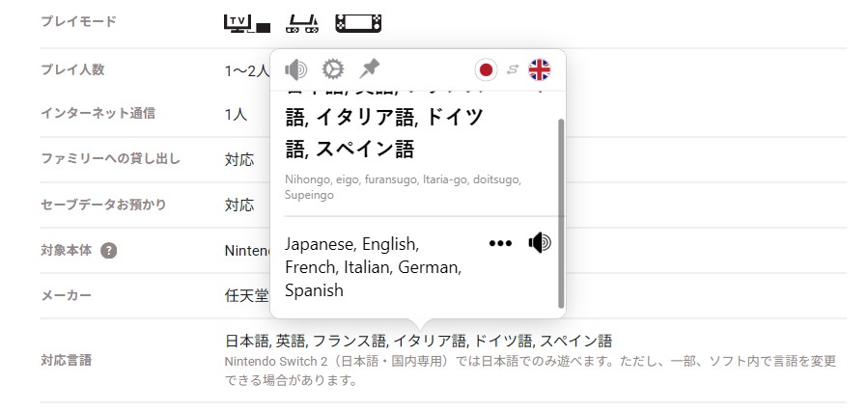This screenshot has height=411, width=868.
Task: Click '対応' value in ファミリーへの貸し出し row
Action: [239, 160]
